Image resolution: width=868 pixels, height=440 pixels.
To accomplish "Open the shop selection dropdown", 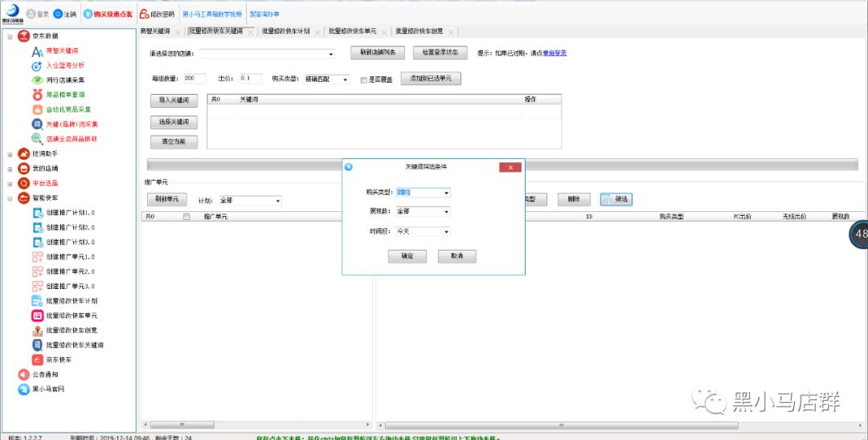I will coord(267,54).
